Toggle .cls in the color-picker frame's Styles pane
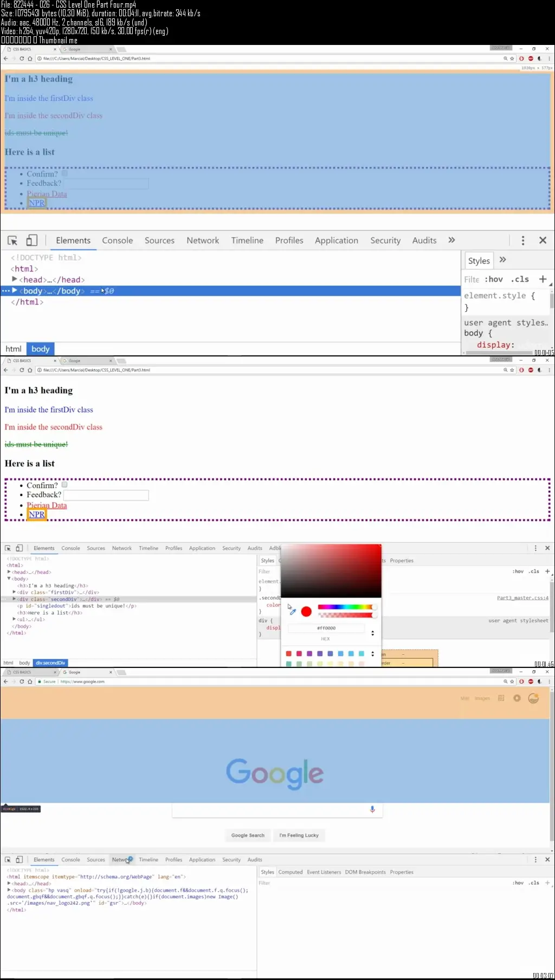 534,572
